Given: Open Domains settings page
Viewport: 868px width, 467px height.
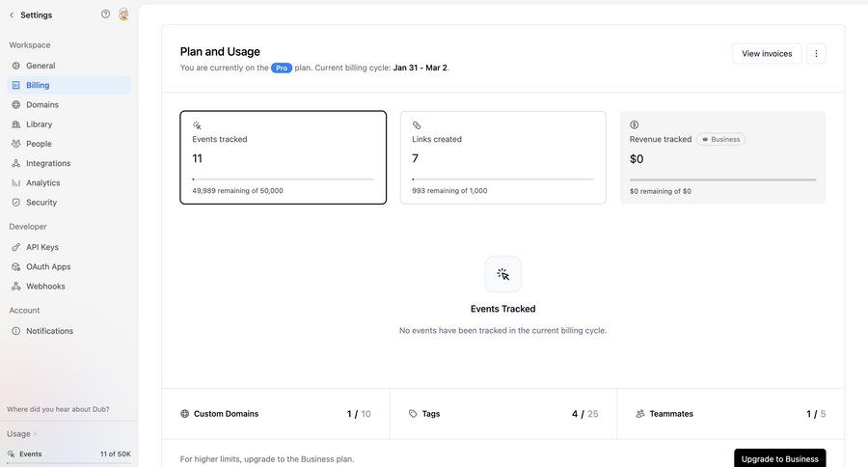Looking at the screenshot, I should 69,105.
